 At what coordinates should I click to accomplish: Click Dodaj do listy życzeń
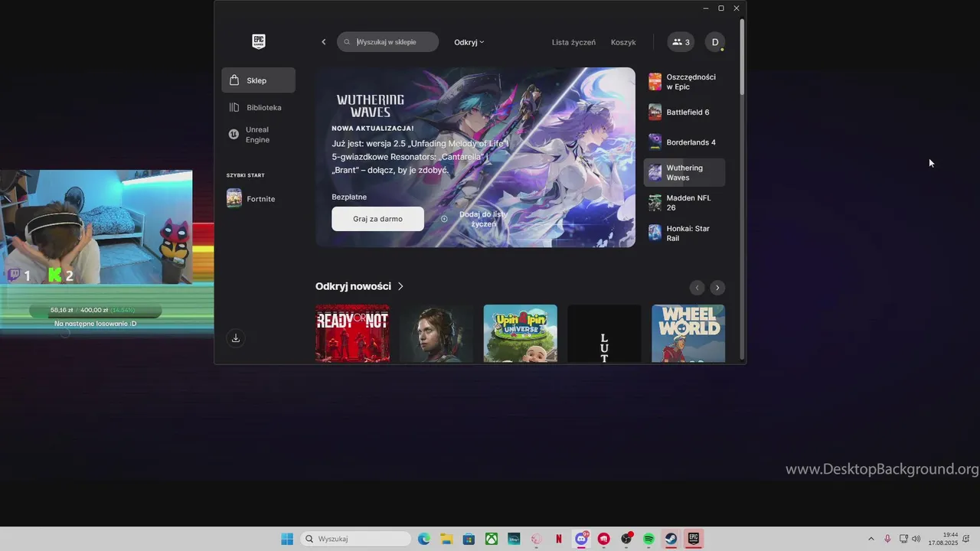click(475, 219)
